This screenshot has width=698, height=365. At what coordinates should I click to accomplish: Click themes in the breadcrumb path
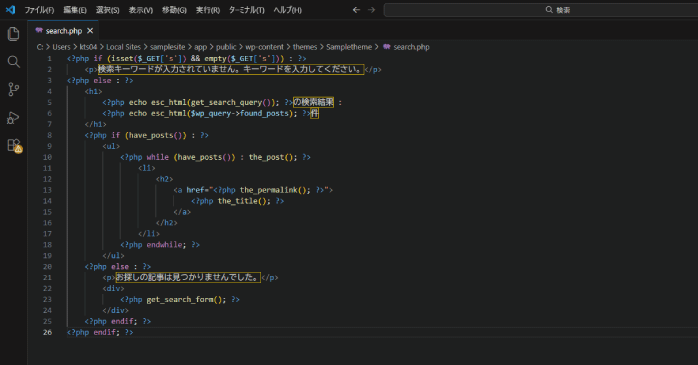(305, 47)
